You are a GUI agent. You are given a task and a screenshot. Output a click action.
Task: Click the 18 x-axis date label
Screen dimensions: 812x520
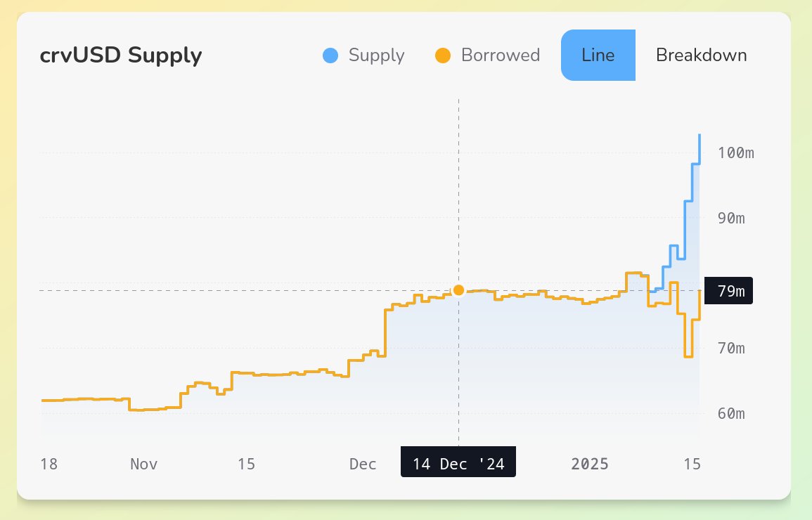[x=49, y=464]
